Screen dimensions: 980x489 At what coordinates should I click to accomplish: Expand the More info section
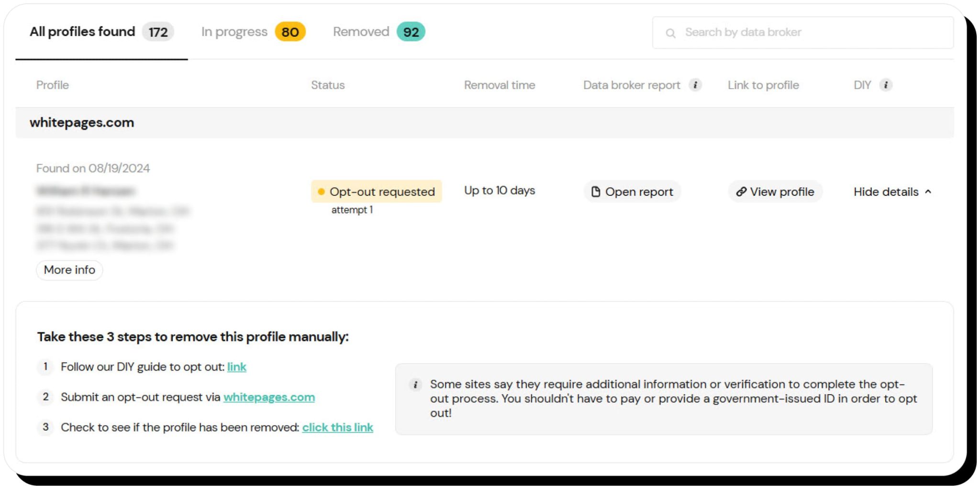coord(69,270)
